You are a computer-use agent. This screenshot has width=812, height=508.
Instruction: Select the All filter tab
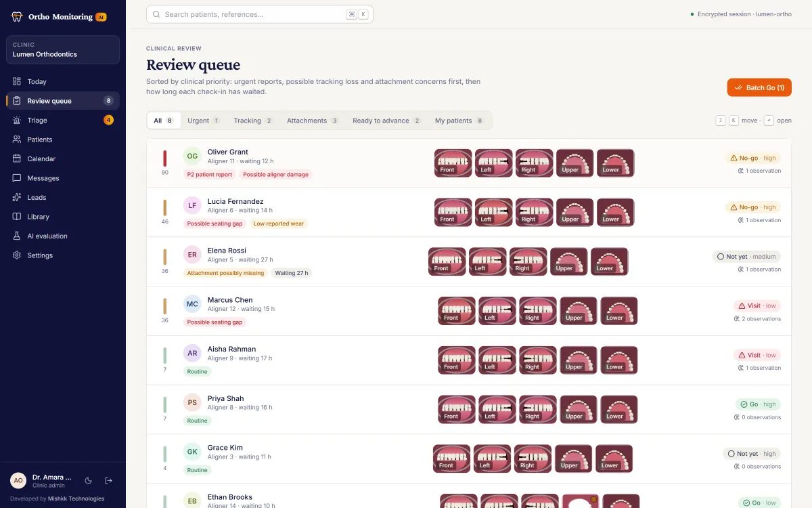164,121
